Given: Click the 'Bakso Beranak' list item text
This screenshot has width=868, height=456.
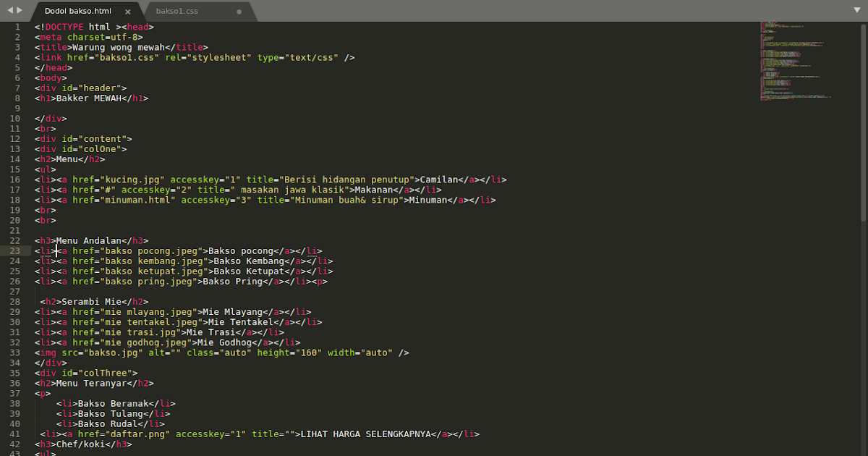Looking at the screenshot, I should (x=112, y=403).
